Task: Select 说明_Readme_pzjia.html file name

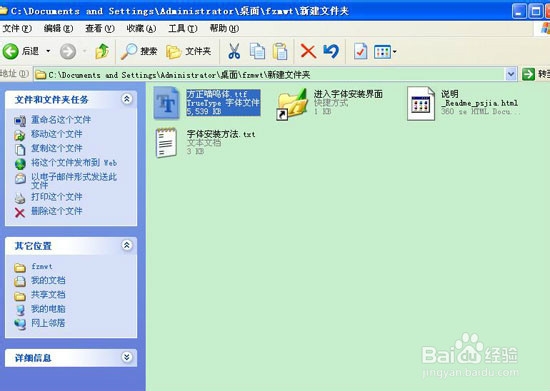Action: pos(479,98)
